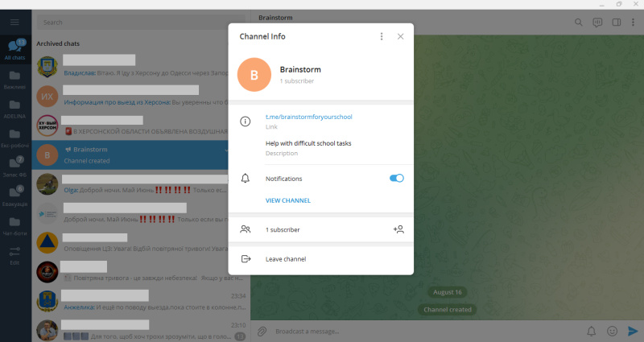The image size is (644, 342).
Task: Click the VIEW CHANNEL button
Action: [288, 200]
